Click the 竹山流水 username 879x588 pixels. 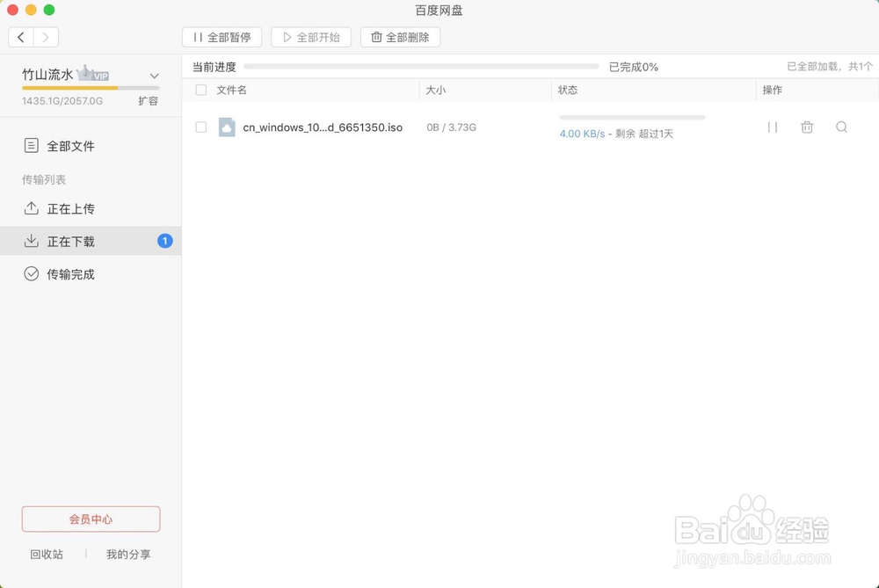(x=47, y=75)
